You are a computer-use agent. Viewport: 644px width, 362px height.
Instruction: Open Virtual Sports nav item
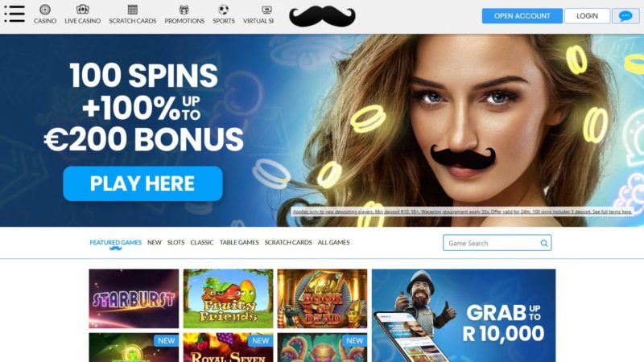(x=258, y=14)
